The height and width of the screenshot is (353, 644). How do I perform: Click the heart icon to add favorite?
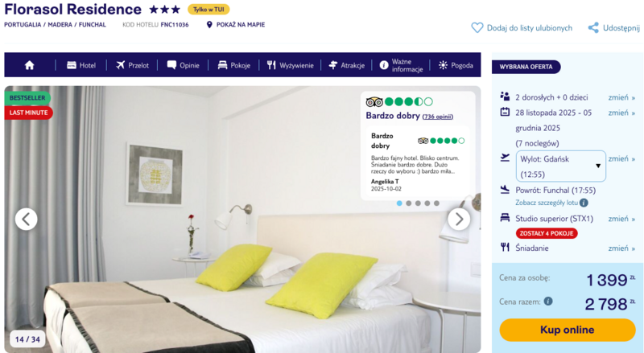pos(477,28)
